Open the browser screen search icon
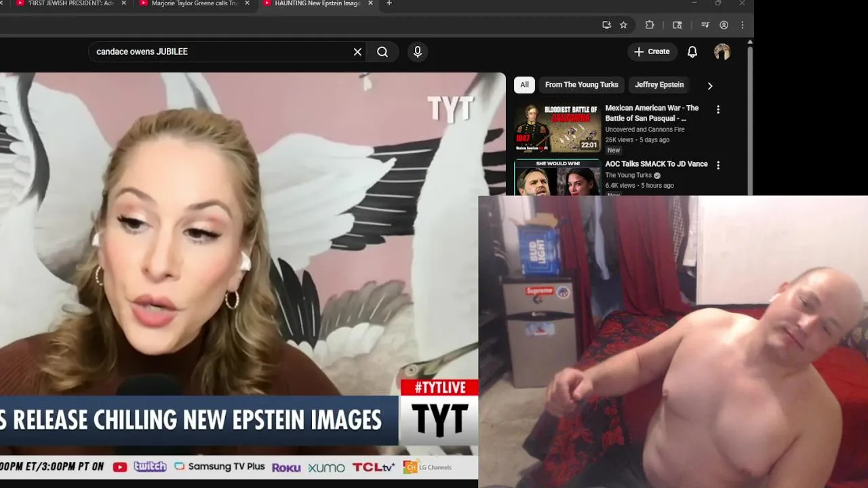This screenshot has width=868, height=488. [x=677, y=25]
